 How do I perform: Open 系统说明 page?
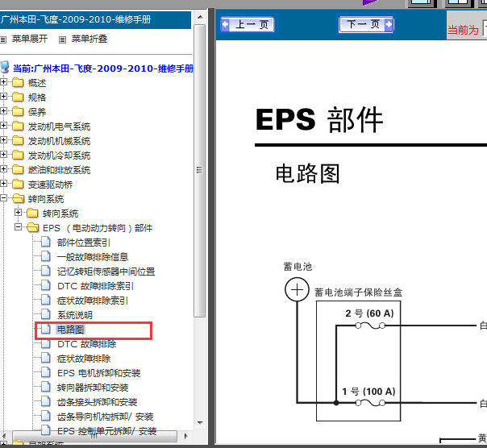(75, 315)
